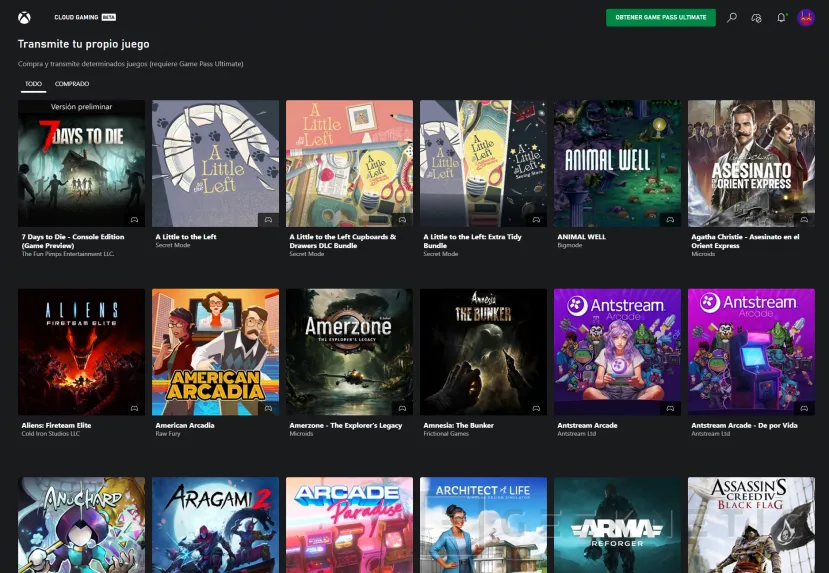
Task: Select the A Little to the Left cat cover art
Action: 215,163
